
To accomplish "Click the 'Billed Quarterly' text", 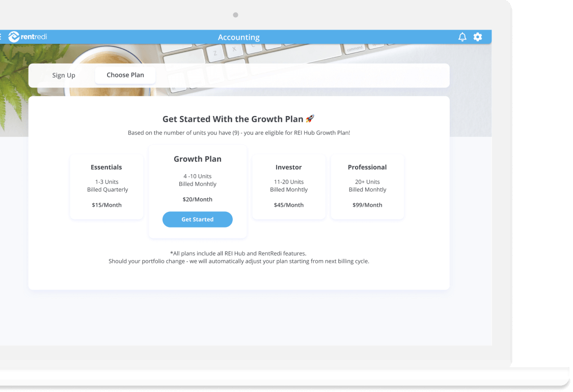I will pos(107,189).
